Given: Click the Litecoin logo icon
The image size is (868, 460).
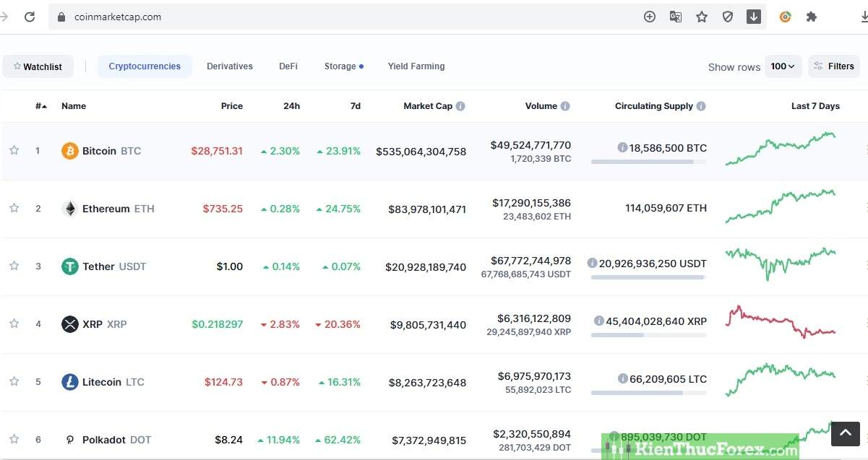Looking at the screenshot, I should click(x=69, y=382).
